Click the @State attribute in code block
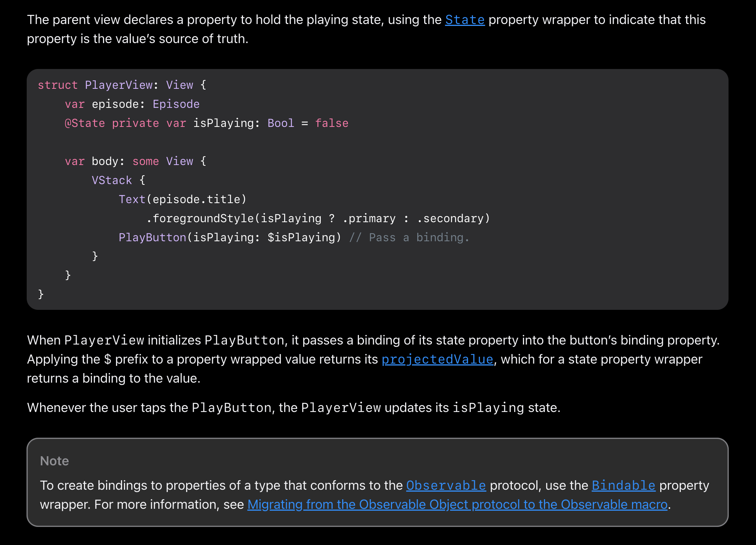Viewport: 756px width, 545px height. click(x=85, y=123)
